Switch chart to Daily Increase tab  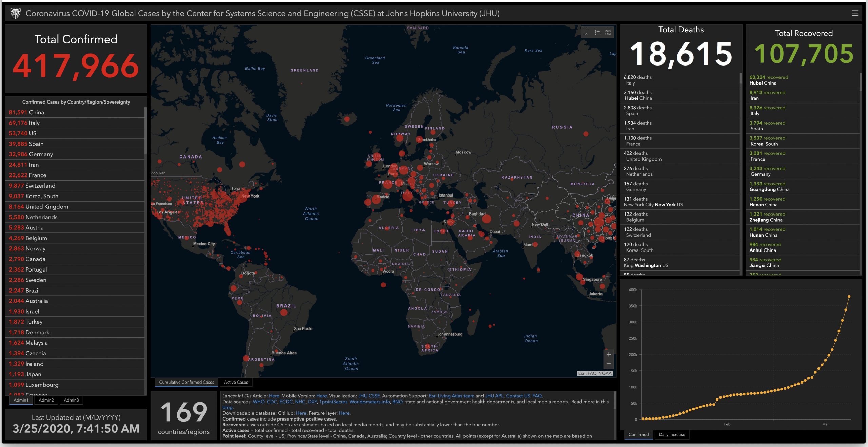(x=672, y=435)
